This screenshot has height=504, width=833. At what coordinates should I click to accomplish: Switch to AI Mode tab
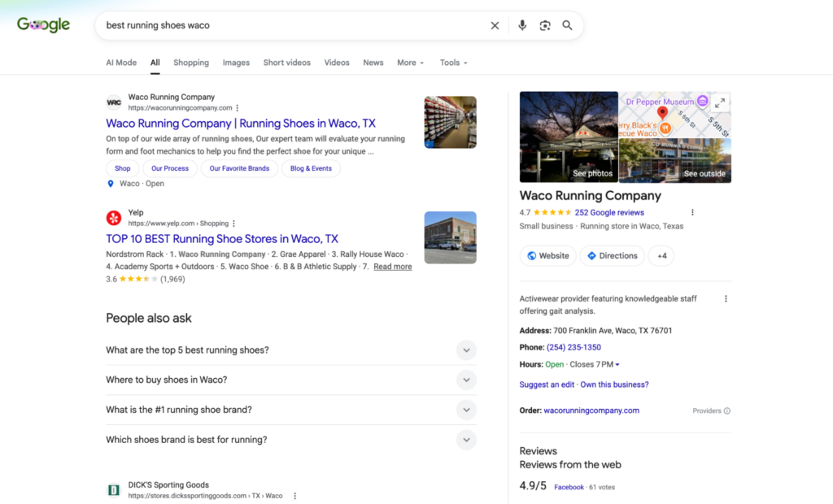coord(121,63)
